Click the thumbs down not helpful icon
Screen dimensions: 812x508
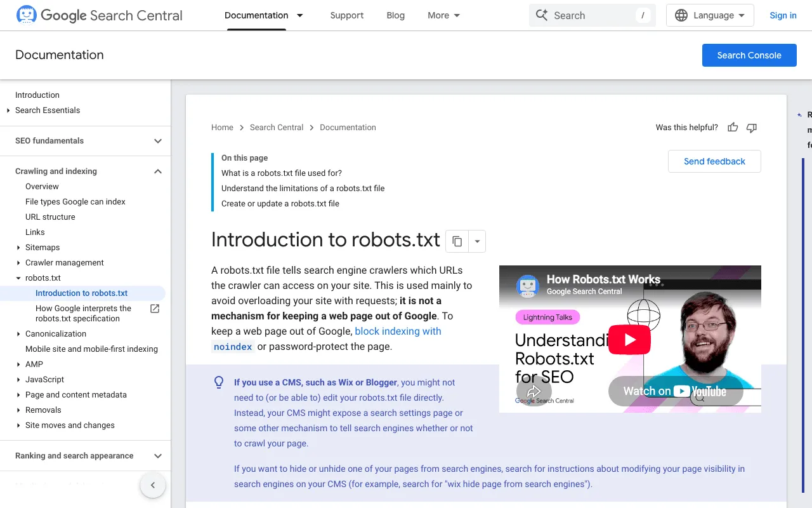coord(752,128)
